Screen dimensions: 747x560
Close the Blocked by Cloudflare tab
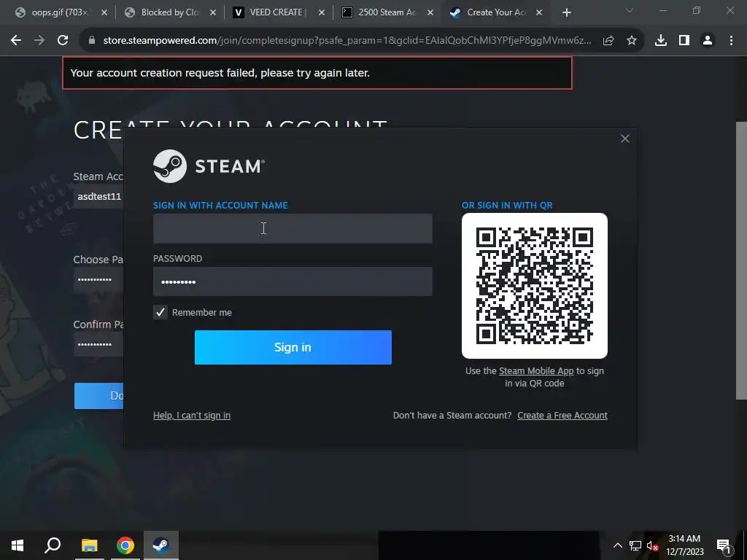213,12
